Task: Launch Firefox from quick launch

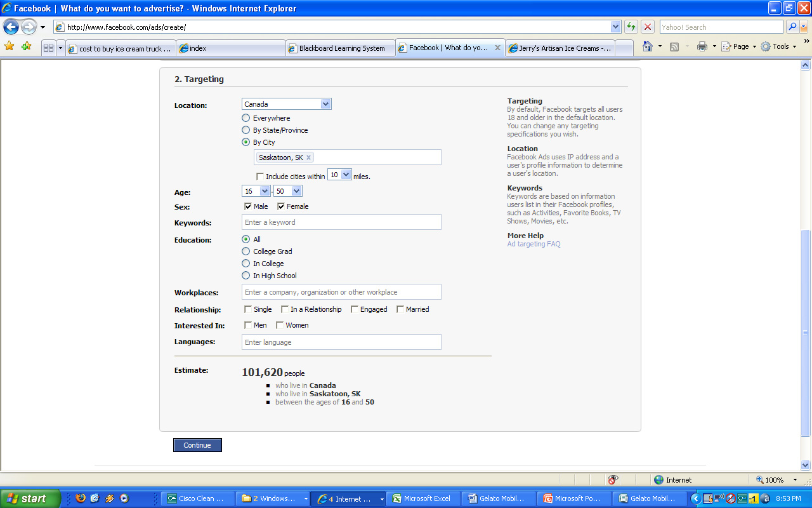Action: (x=81, y=498)
